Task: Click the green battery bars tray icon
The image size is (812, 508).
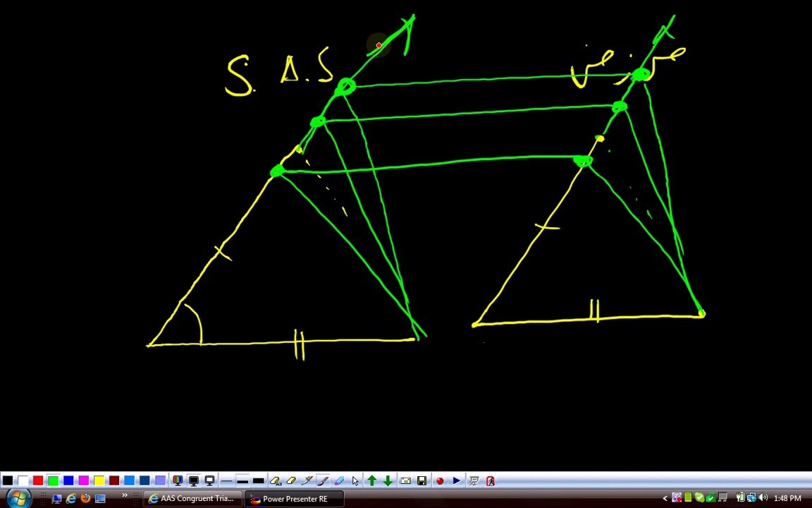Action: pyautogui.click(x=688, y=498)
